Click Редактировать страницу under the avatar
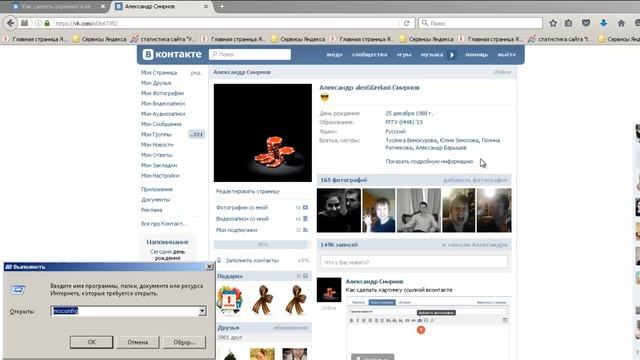 click(x=248, y=191)
